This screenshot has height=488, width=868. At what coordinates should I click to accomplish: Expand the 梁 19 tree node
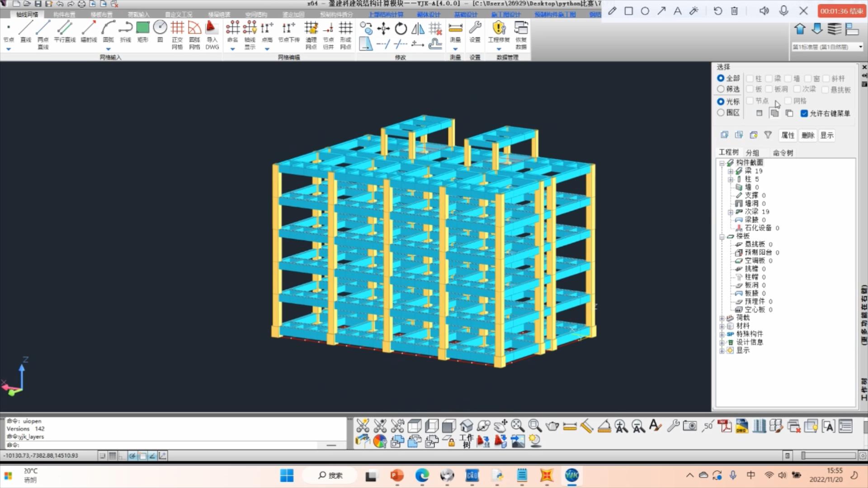coord(730,171)
